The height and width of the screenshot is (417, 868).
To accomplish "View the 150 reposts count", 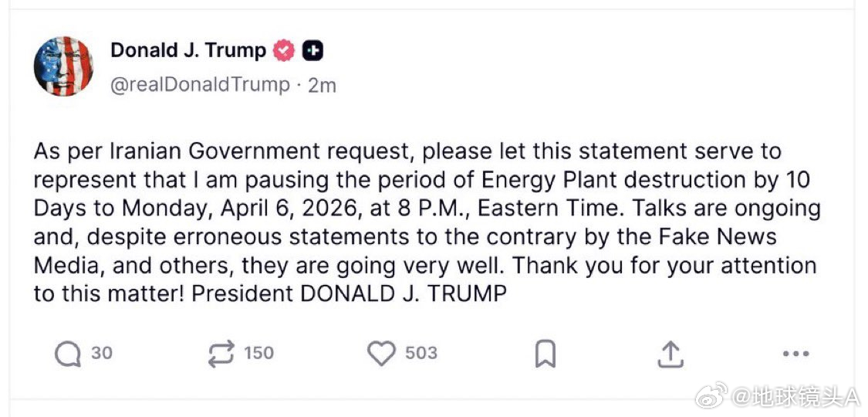I will pyautogui.click(x=259, y=354).
